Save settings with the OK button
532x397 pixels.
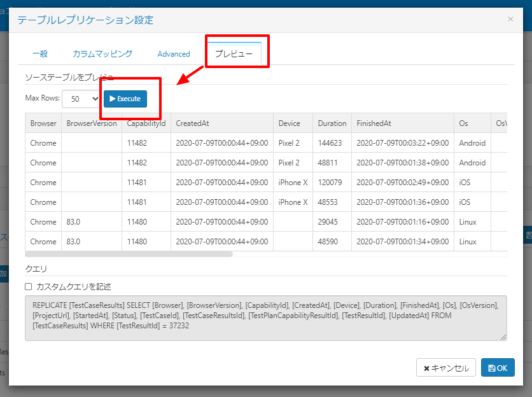point(498,368)
